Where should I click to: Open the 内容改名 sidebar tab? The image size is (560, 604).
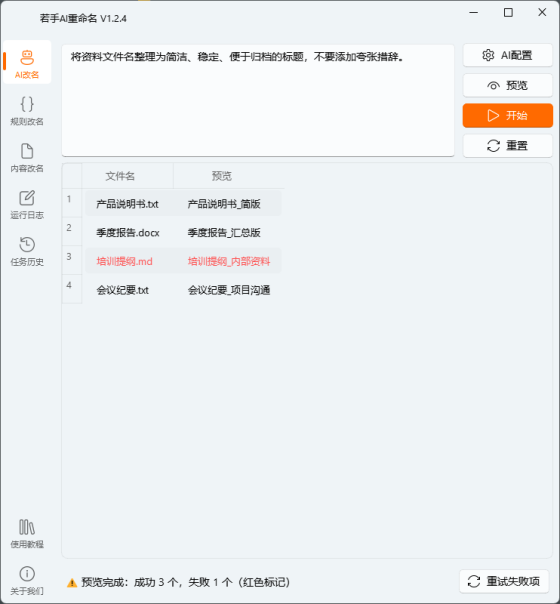point(27,158)
